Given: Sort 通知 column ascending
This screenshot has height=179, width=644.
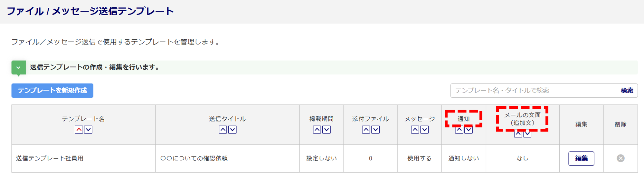Looking at the screenshot, I should [459, 130].
